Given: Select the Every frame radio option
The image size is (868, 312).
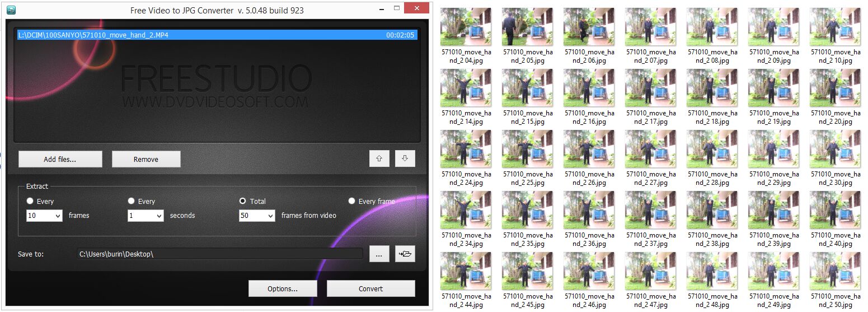Looking at the screenshot, I should pos(352,201).
